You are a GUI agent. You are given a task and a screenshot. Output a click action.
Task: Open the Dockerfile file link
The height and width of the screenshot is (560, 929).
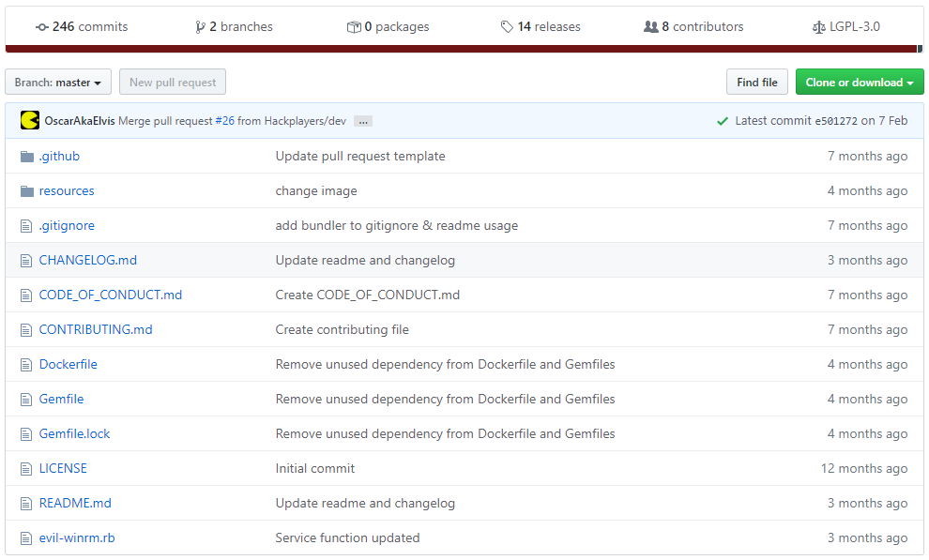click(x=69, y=365)
